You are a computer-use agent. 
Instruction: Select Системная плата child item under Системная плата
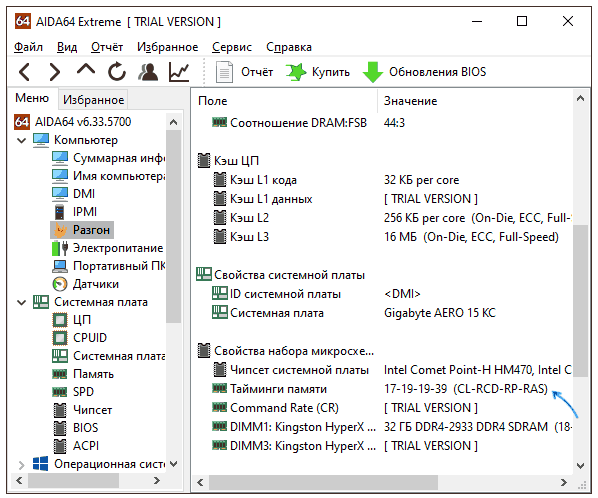[x=108, y=356]
